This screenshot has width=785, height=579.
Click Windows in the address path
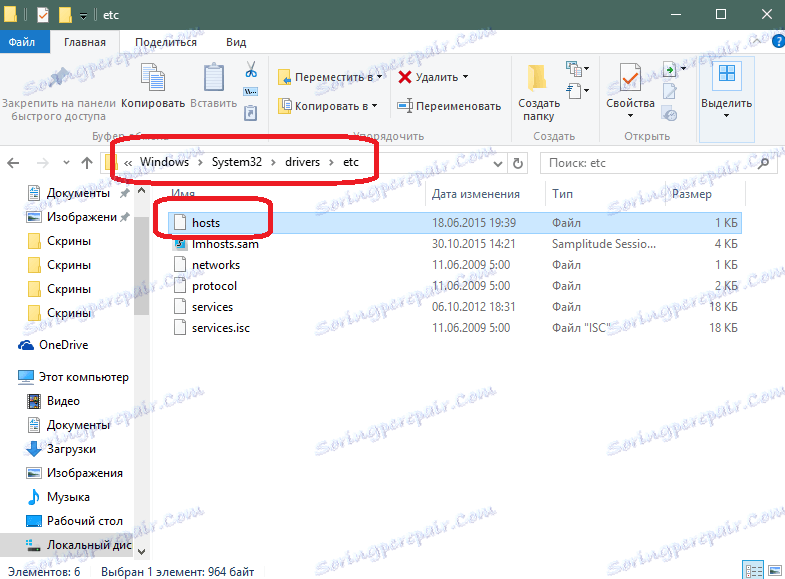164,162
